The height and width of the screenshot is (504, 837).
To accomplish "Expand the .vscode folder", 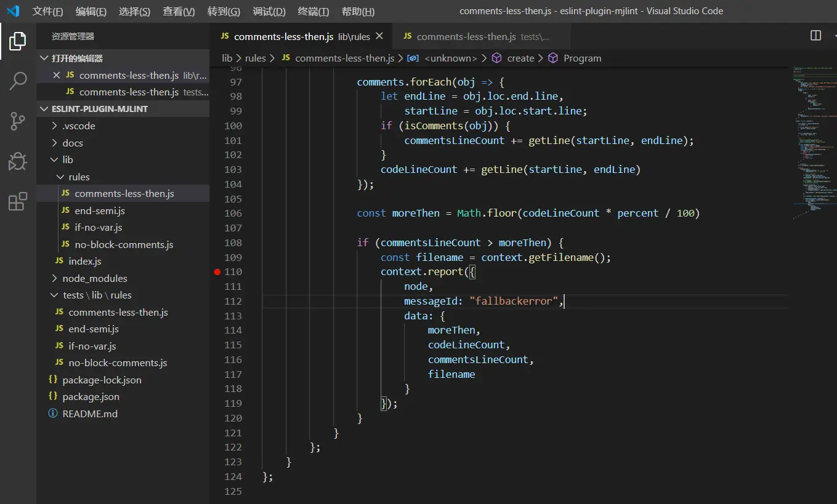I will click(78, 126).
